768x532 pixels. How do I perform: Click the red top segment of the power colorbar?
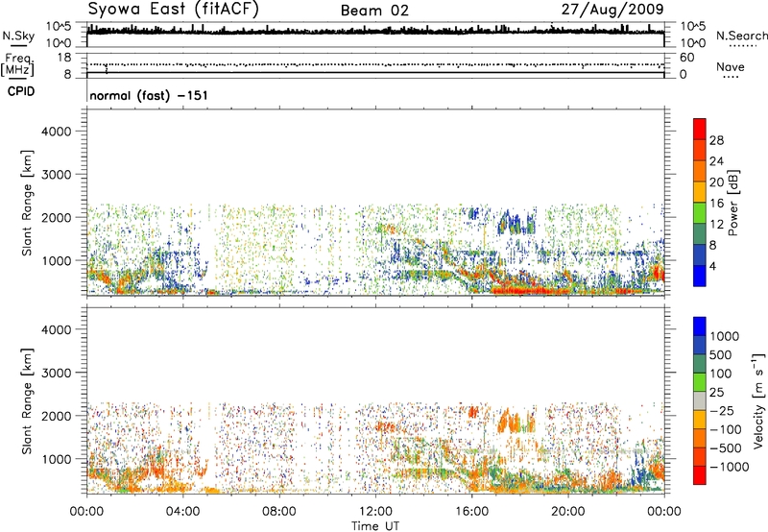pos(700,129)
